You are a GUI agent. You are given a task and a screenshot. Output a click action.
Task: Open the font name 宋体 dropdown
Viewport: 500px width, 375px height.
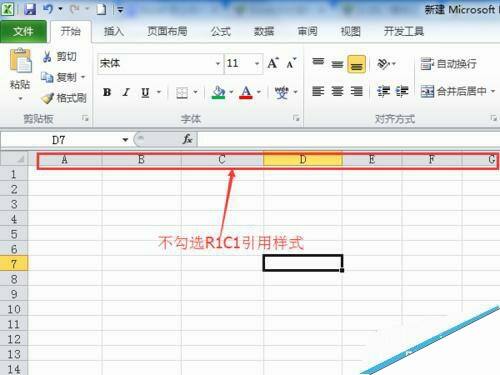click(218, 63)
